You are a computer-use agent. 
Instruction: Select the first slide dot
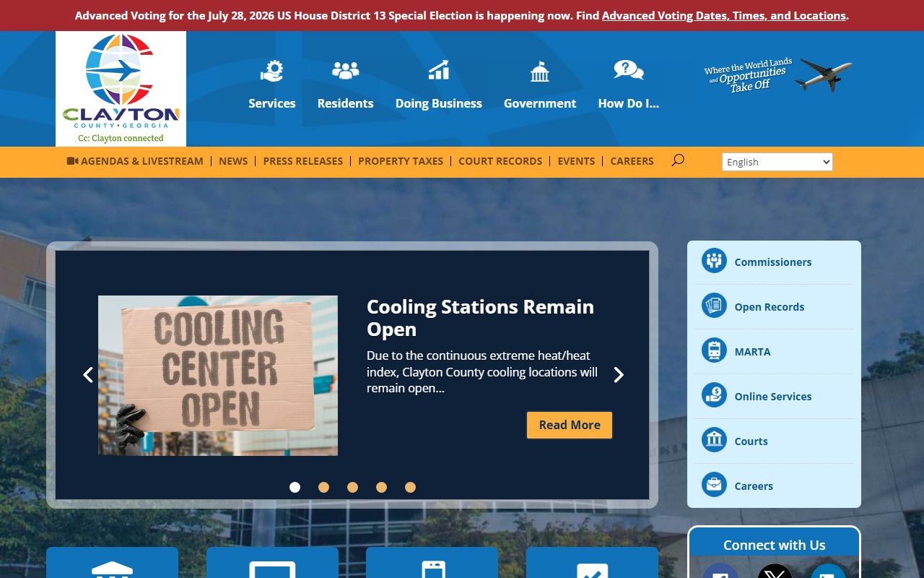click(295, 487)
